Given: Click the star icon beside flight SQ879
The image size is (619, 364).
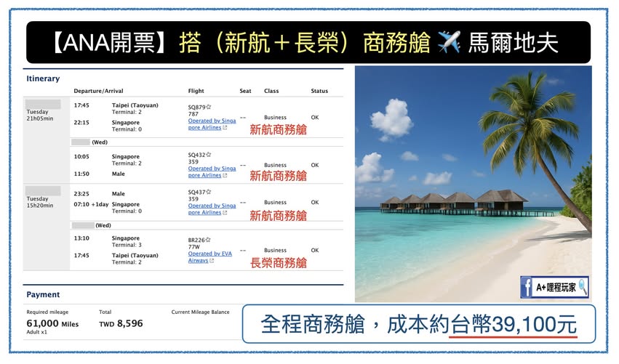Looking at the screenshot, I should tap(209, 107).
